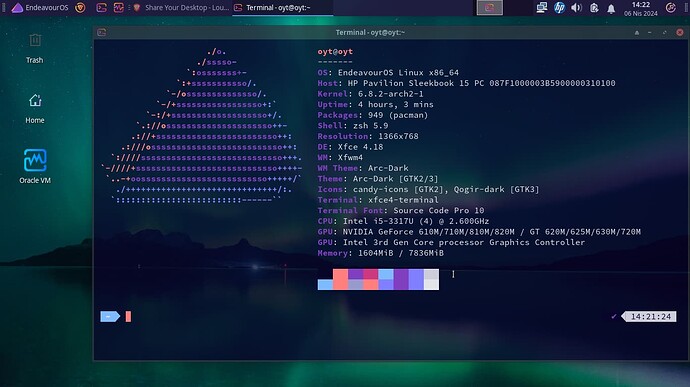Minimize the terminal window
Viewport: 690px width, 387px height.
(650, 33)
